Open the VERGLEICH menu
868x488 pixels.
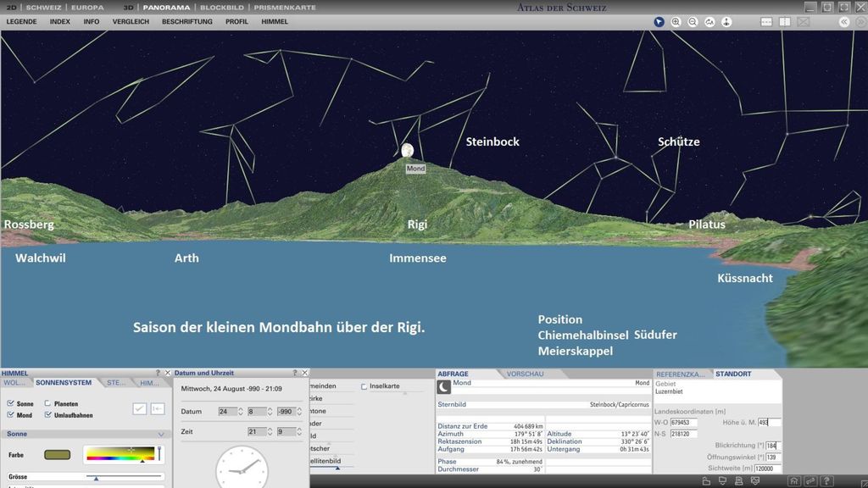coord(131,21)
